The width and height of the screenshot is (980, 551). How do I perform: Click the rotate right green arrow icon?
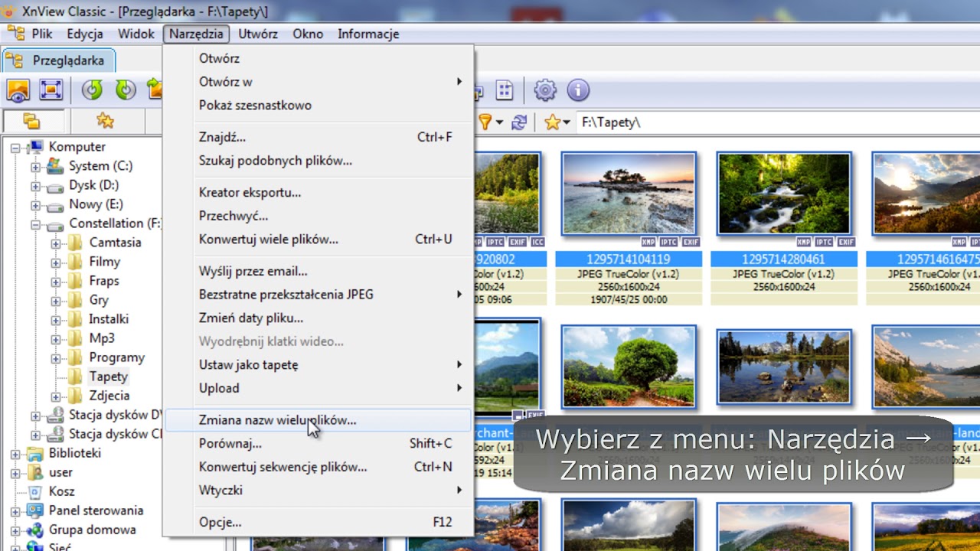point(126,90)
